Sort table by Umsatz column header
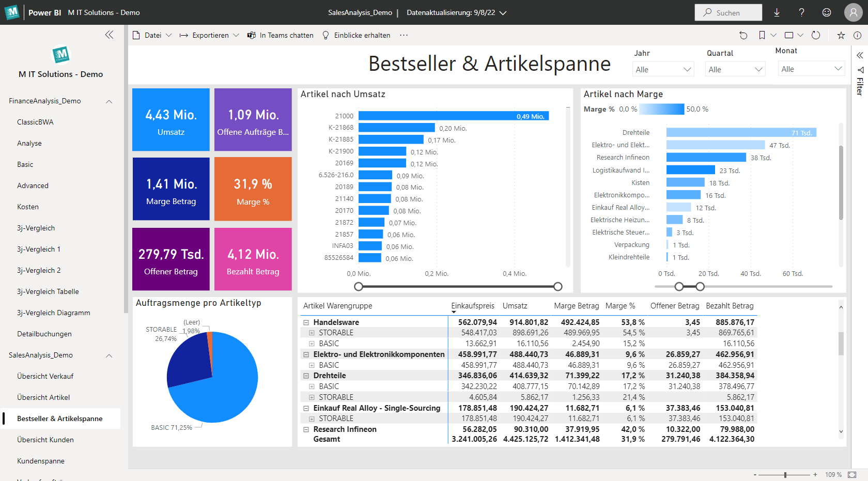 [x=515, y=306]
